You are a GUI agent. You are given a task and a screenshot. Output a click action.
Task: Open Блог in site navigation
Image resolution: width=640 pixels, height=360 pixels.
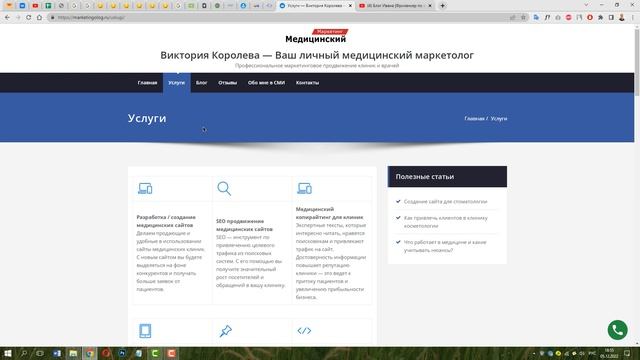202,83
